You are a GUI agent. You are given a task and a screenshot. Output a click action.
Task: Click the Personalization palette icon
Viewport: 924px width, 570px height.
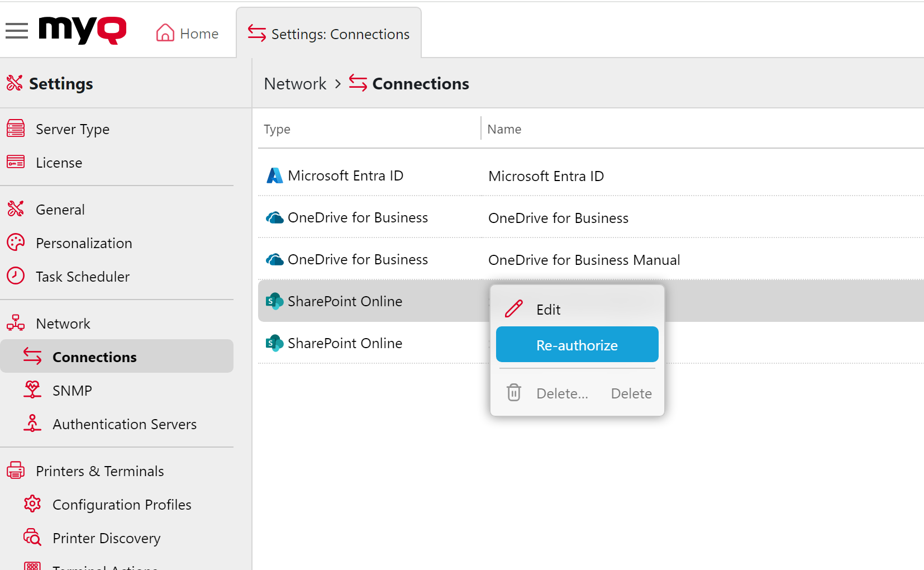tap(15, 243)
